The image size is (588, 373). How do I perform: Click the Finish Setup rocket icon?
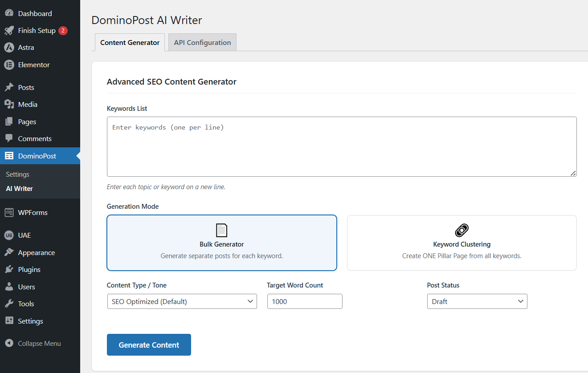pyautogui.click(x=9, y=31)
